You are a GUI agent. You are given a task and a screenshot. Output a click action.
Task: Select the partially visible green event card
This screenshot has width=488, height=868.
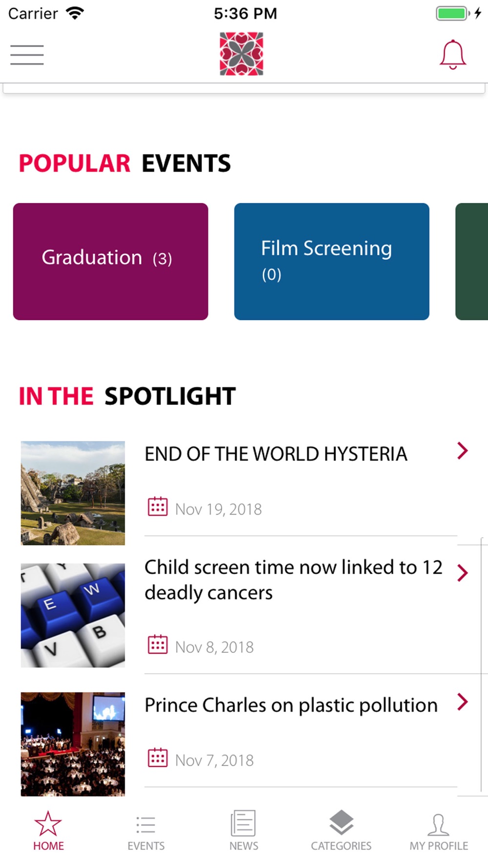[x=471, y=262]
